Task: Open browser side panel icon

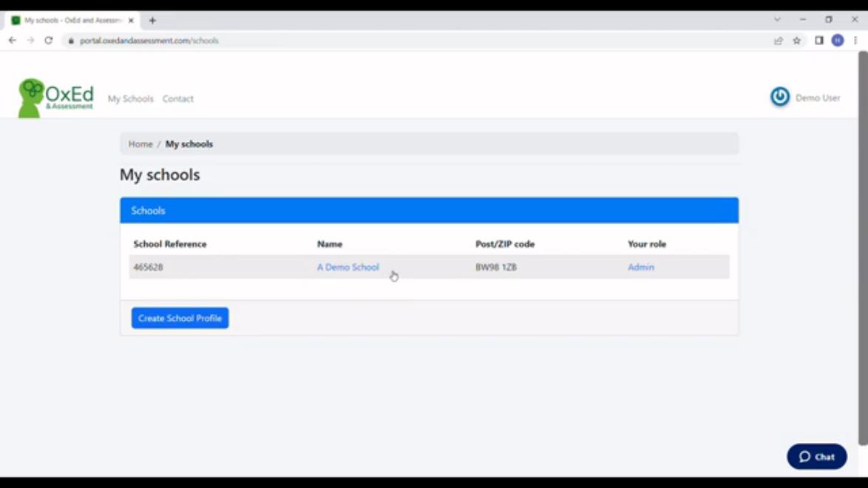Action: point(819,41)
